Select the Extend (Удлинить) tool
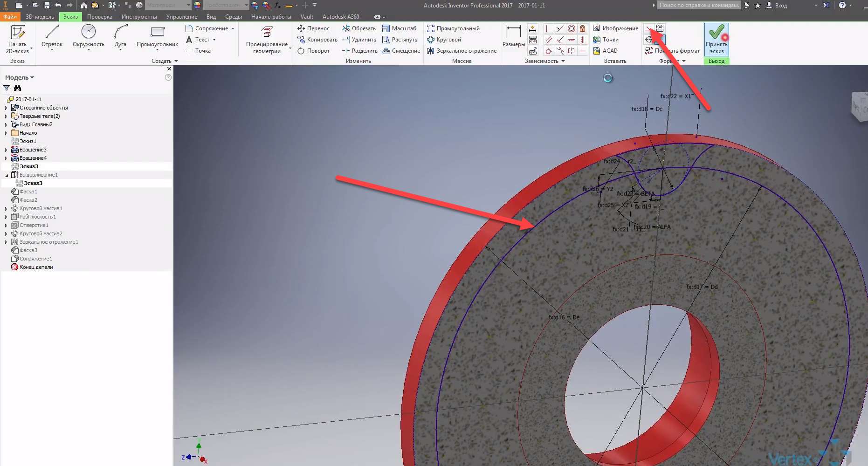 (358, 40)
